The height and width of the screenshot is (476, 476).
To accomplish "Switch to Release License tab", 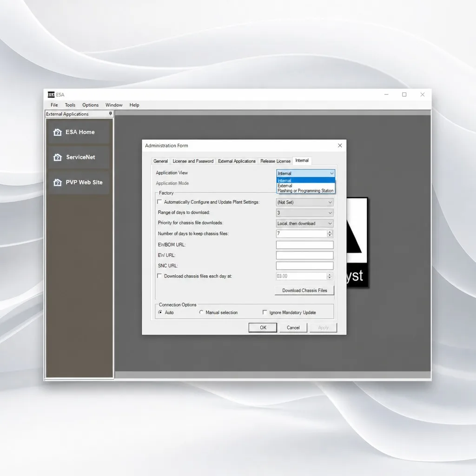I will (x=275, y=161).
